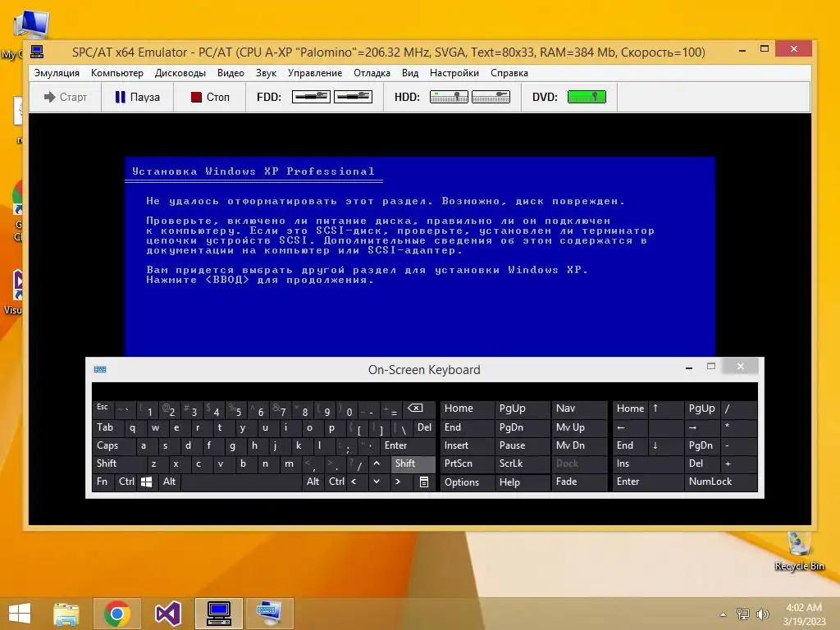Tap the Fade key
Screen dimensions: 840x630
point(580,482)
